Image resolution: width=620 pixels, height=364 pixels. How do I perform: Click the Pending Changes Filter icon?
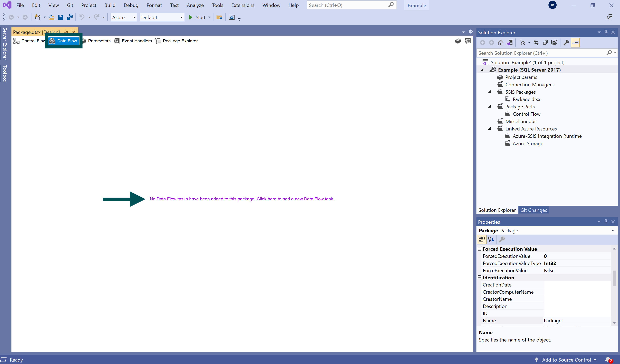click(523, 43)
